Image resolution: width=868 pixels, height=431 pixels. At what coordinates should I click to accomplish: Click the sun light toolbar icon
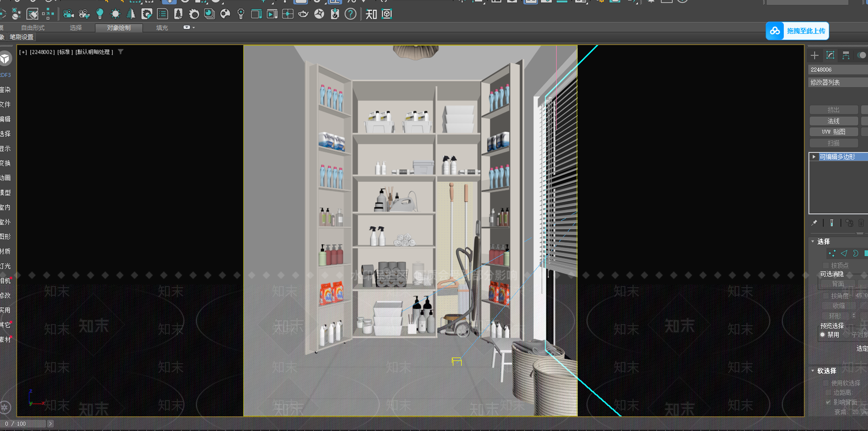[116, 14]
